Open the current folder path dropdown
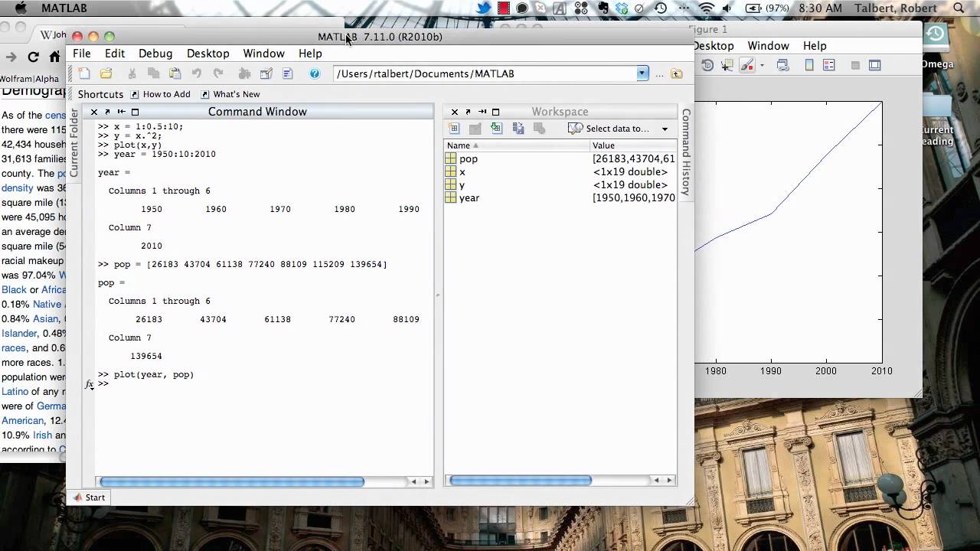 click(642, 73)
